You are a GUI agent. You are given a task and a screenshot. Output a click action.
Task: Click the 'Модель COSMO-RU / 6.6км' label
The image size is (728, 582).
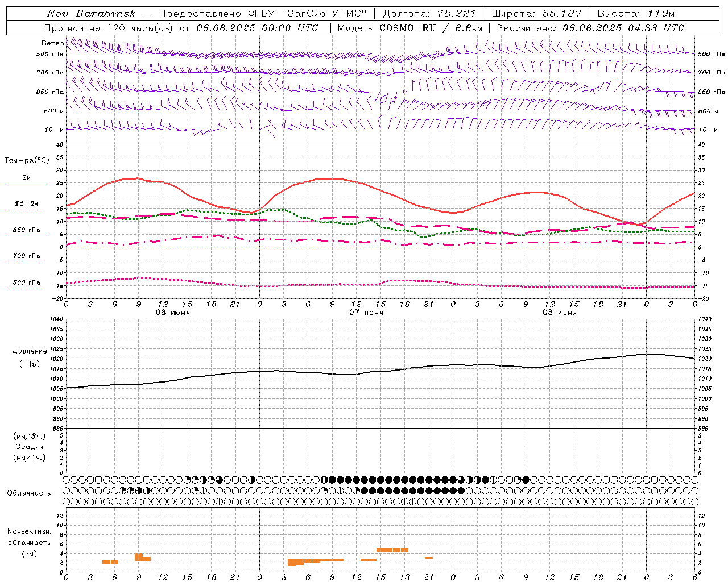409,28
